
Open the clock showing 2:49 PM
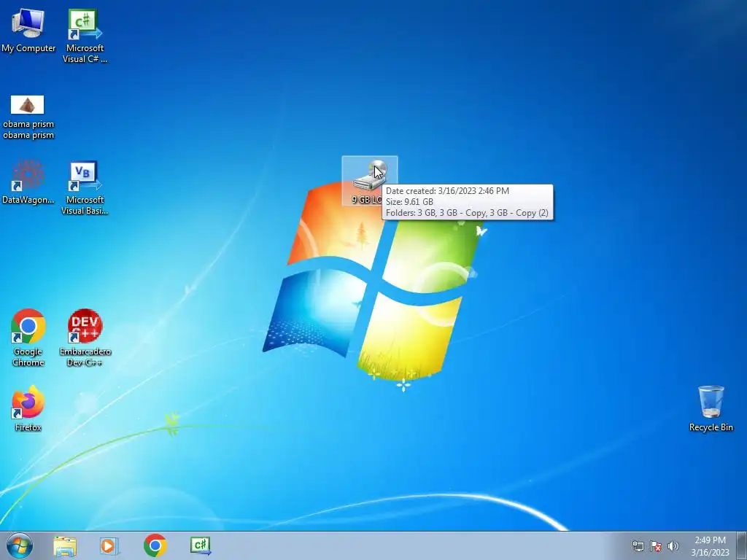click(710, 546)
